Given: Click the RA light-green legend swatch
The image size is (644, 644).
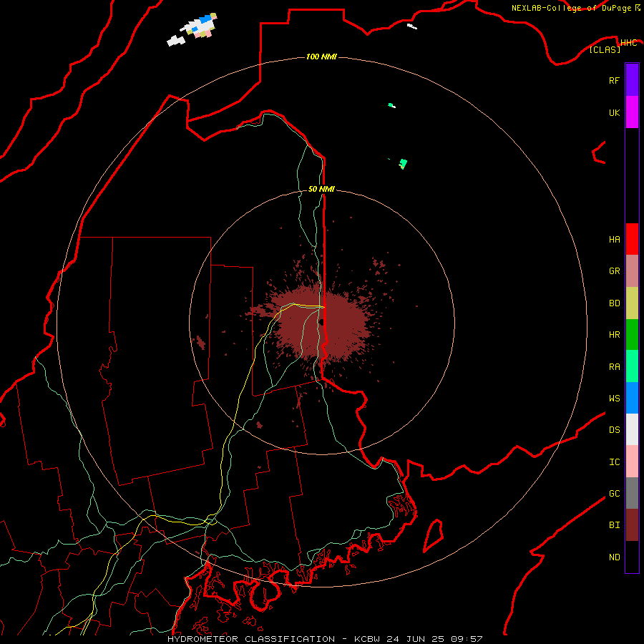Looking at the screenshot, I should point(632,366).
